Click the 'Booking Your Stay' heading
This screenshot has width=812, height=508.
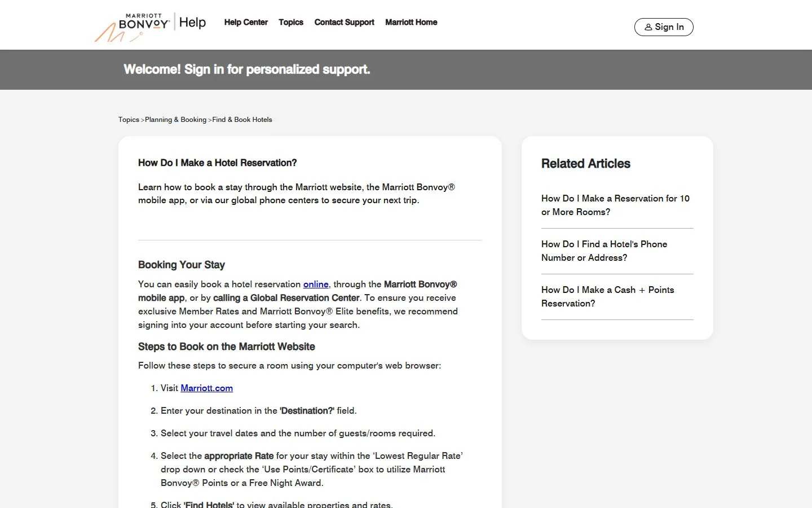(181, 265)
